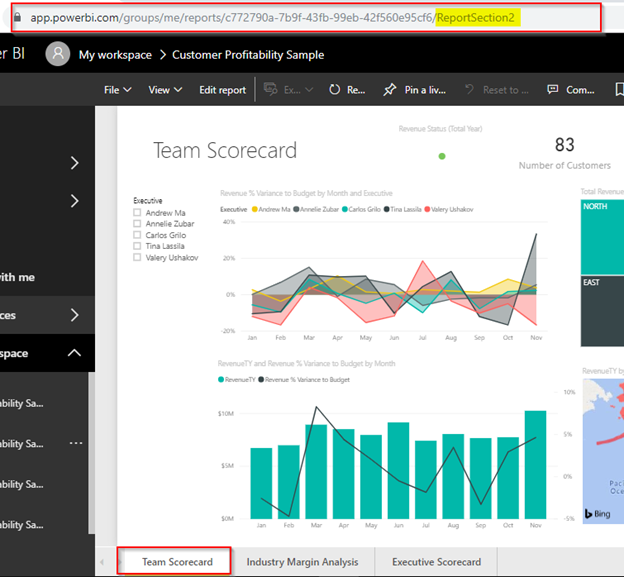
Task: Collapse the My workspace section chevron
Action: 74,353
